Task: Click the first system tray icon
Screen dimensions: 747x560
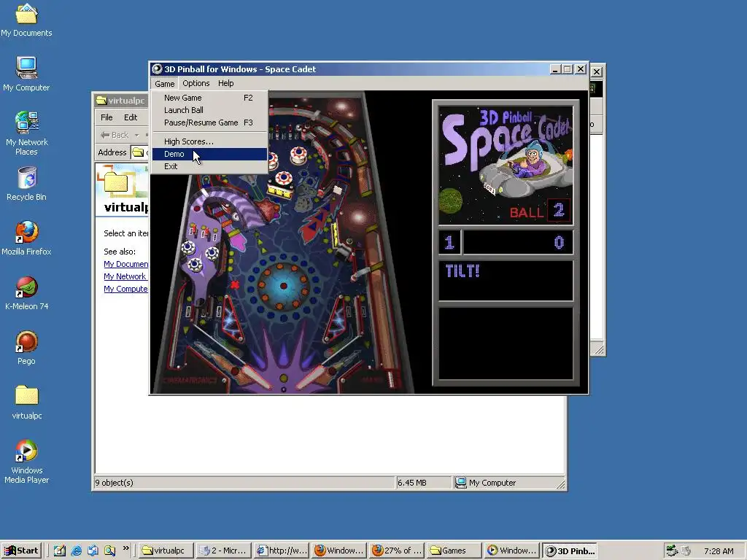Action: (672, 551)
